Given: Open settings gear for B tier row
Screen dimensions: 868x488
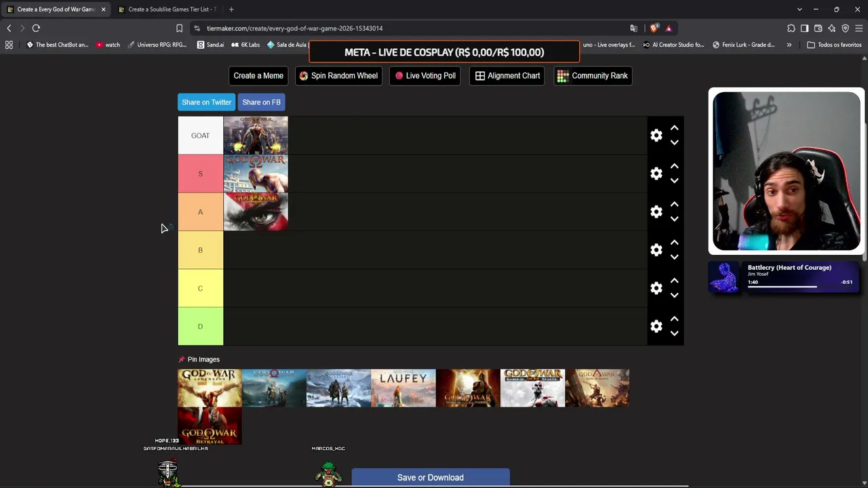Looking at the screenshot, I should [x=656, y=250].
